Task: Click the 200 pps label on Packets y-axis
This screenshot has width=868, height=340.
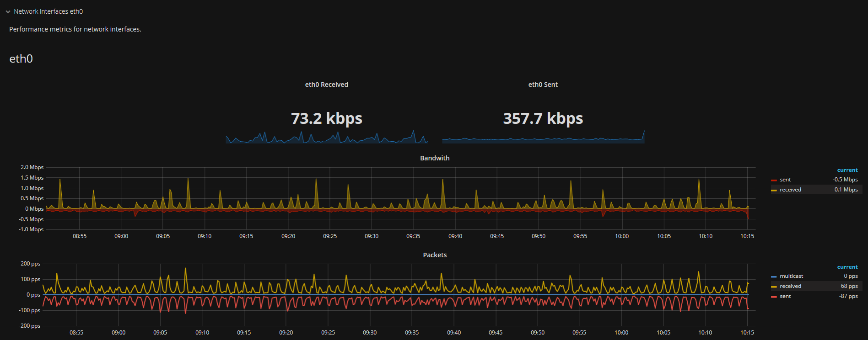Action: tap(30, 264)
